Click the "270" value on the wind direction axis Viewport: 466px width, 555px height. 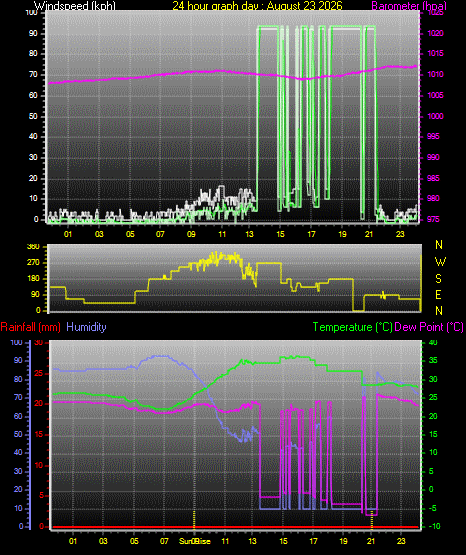click(33, 263)
